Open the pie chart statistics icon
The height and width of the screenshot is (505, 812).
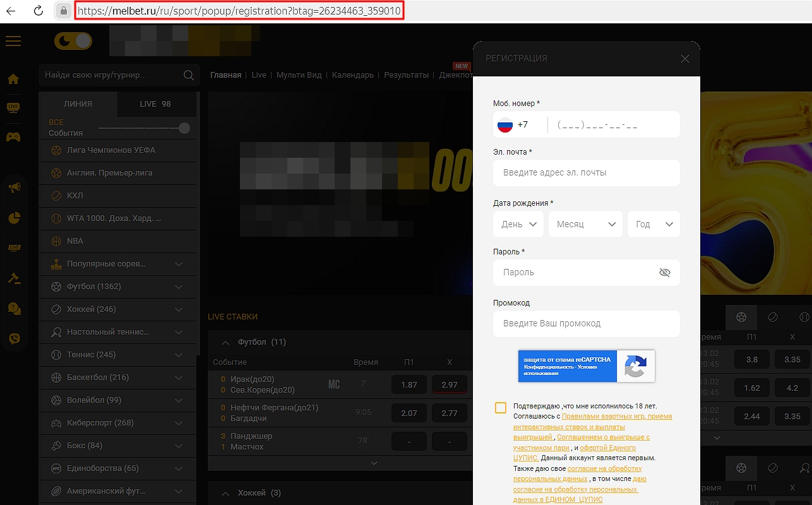14,218
